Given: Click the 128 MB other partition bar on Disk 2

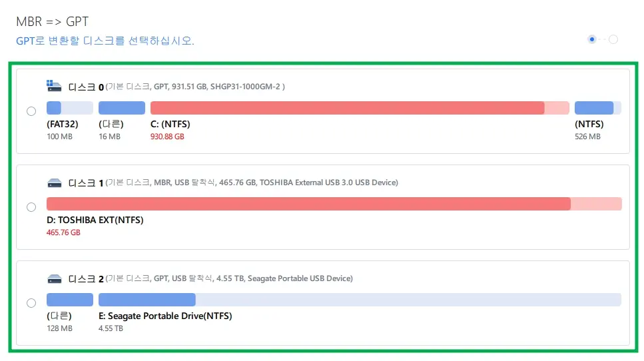Looking at the screenshot, I should (x=70, y=300).
